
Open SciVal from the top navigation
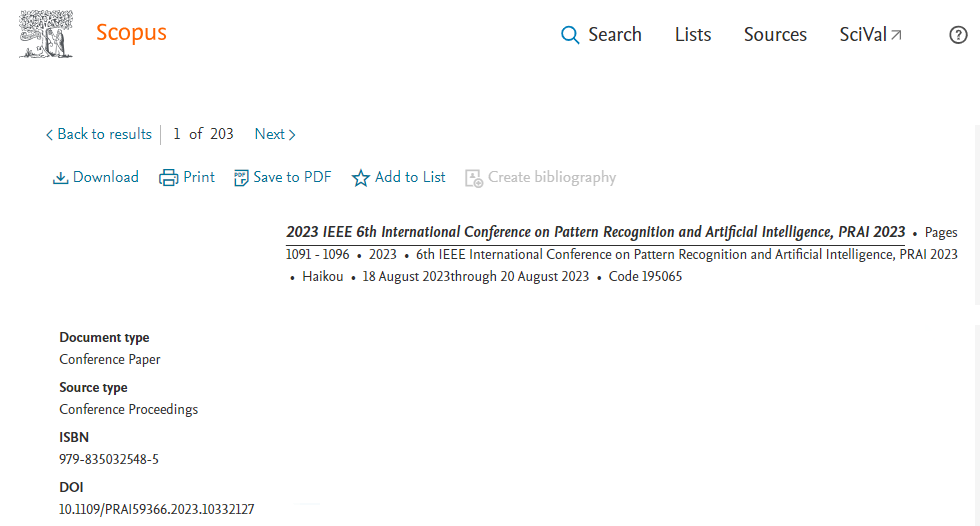click(862, 35)
